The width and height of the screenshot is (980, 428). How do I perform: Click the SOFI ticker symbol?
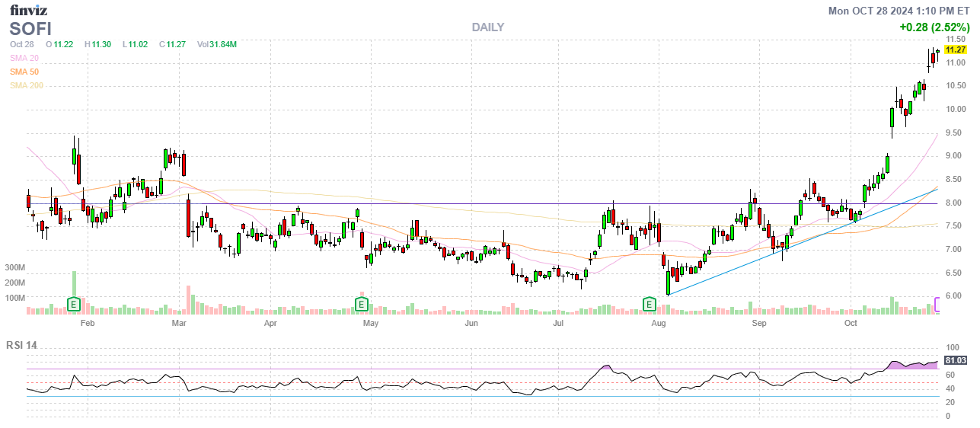30,29
